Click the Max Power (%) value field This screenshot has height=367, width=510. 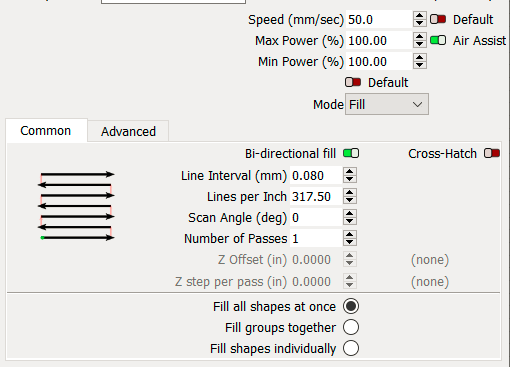[x=379, y=40]
